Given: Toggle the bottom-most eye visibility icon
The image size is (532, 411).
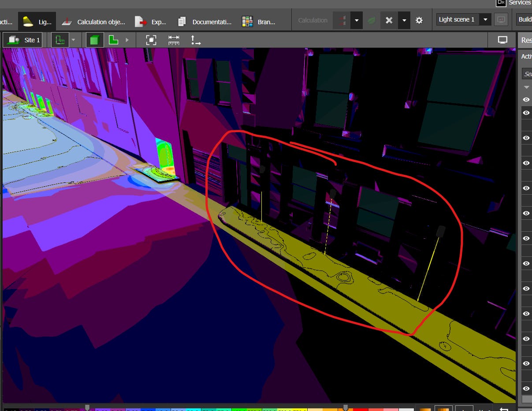Looking at the screenshot, I should tap(526, 389).
